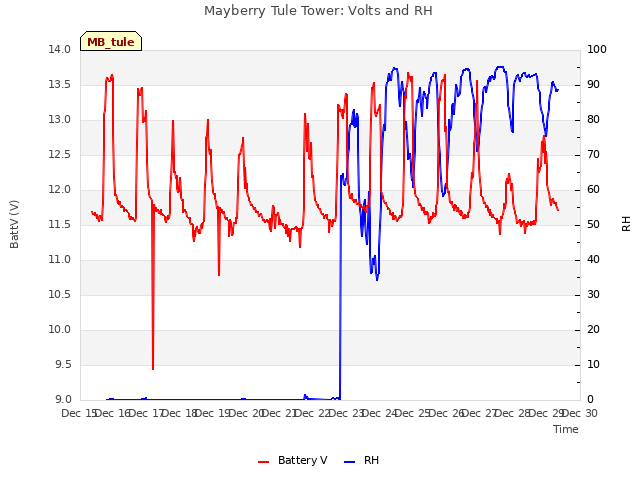Viewport: 640px width, 480px height.
Task: Click the 30 right axis tick
Action: pyautogui.click(x=593, y=295)
